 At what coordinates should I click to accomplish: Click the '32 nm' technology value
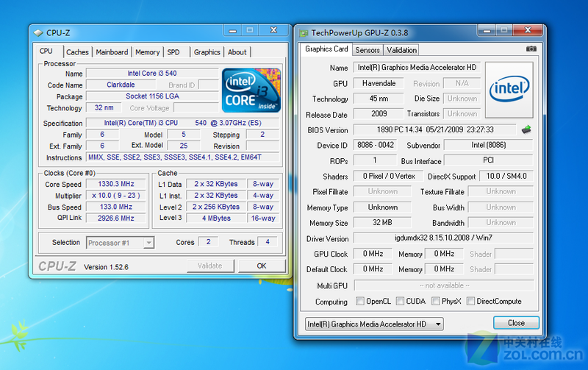104,107
